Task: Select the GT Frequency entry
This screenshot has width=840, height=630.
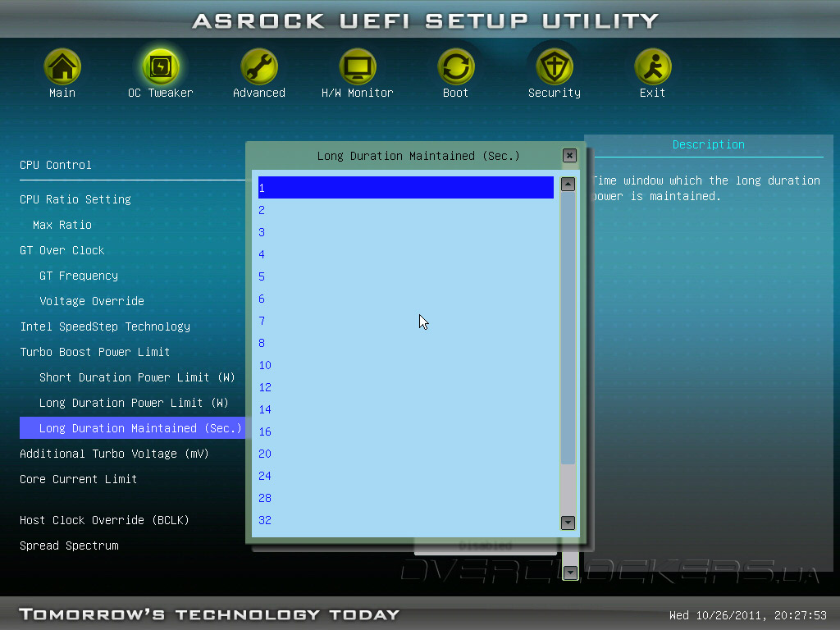Action: [x=79, y=276]
